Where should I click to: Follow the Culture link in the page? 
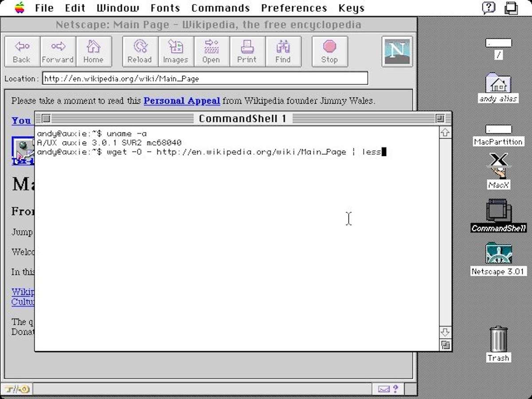point(23,302)
